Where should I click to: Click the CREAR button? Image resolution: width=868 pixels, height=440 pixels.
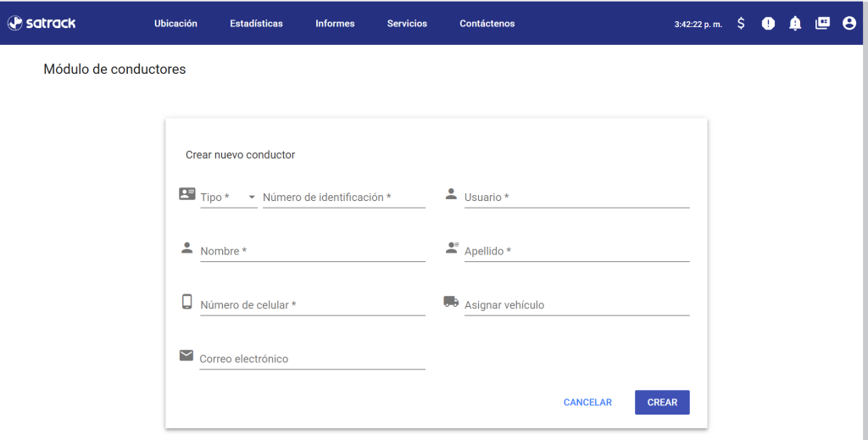[662, 403]
